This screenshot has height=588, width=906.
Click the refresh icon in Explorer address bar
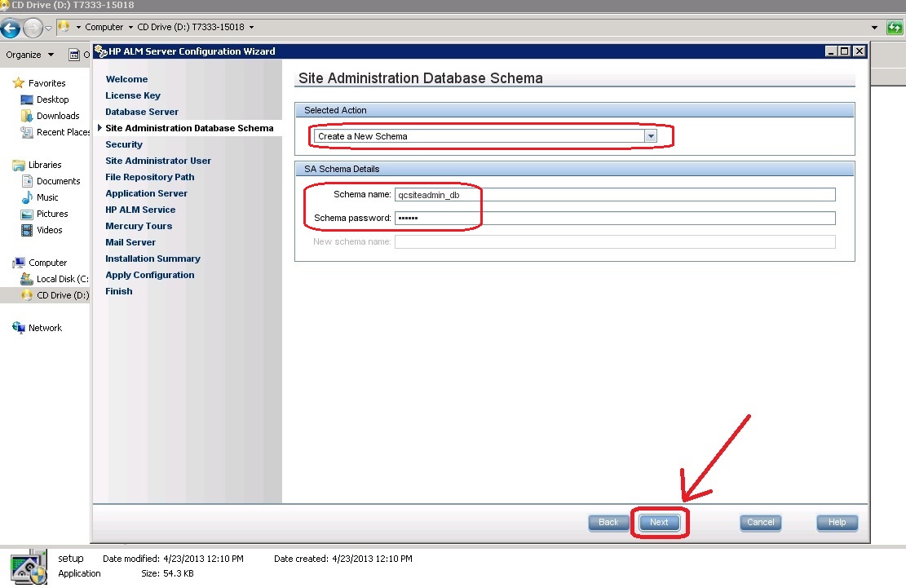895,27
